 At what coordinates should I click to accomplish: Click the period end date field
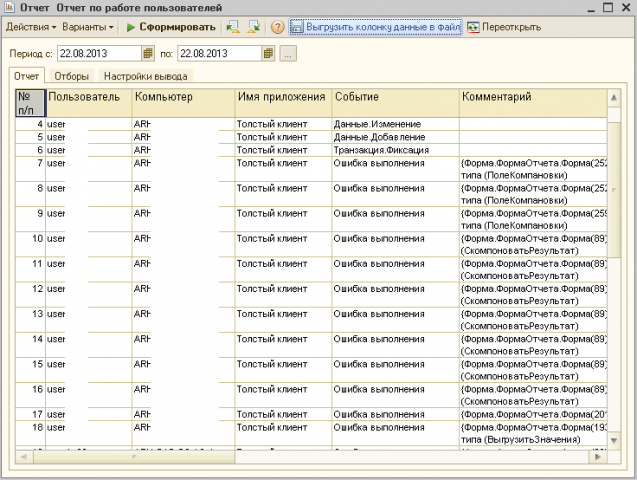(217, 53)
